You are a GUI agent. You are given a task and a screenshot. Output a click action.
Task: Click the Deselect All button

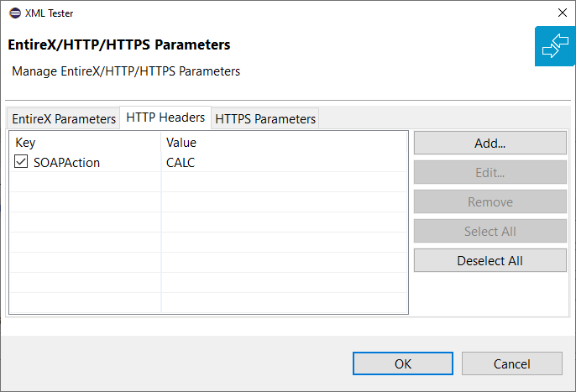pos(490,260)
